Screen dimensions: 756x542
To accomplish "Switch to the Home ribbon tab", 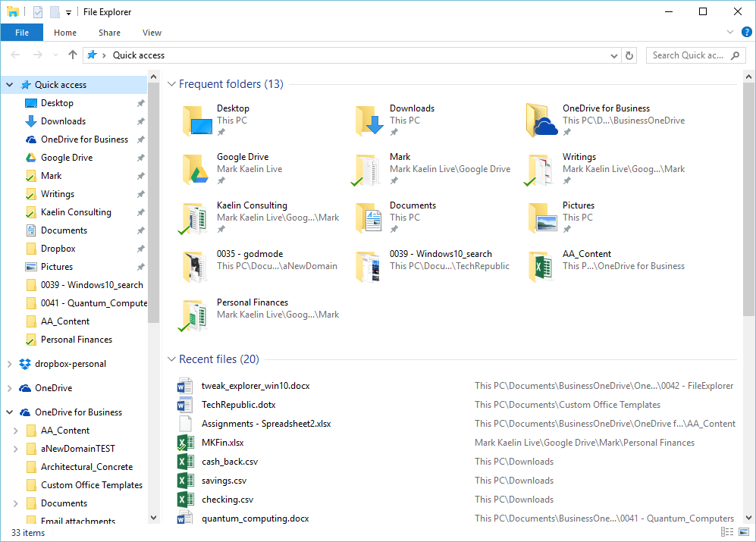I will point(65,33).
